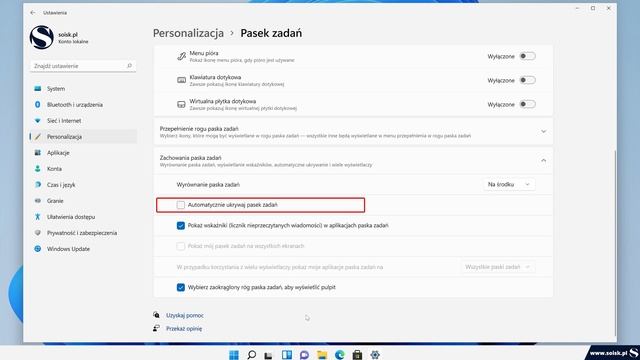Open the Przekaż opinię link
640x360 pixels.
(x=184, y=329)
